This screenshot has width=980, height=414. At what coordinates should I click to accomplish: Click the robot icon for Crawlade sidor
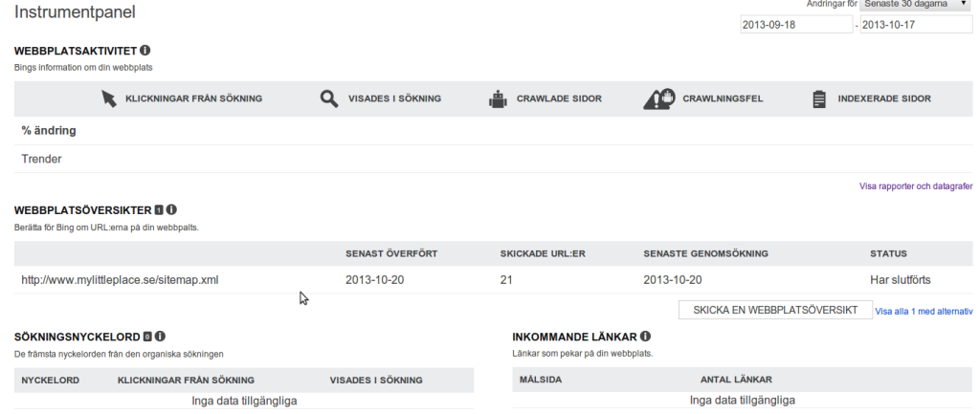(x=496, y=98)
